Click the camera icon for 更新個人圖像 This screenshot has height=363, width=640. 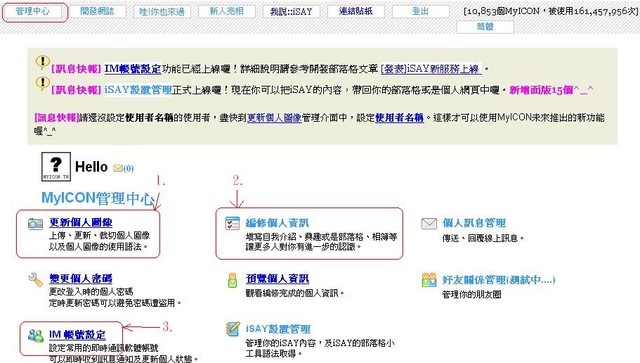(36, 224)
